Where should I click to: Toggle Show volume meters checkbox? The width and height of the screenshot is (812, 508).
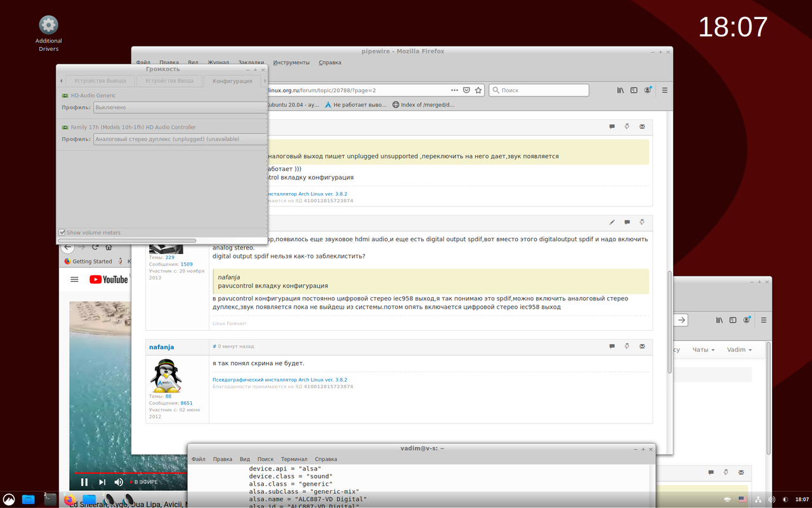coord(62,232)
